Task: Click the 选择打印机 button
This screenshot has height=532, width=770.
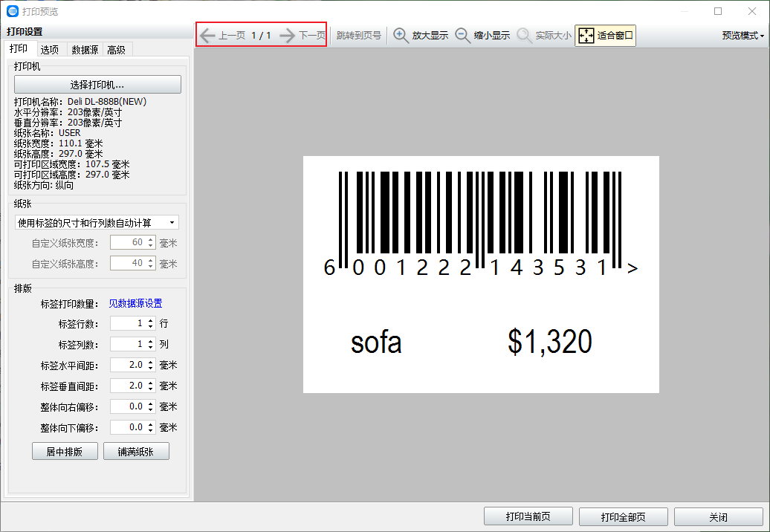Action: point(97,85)
